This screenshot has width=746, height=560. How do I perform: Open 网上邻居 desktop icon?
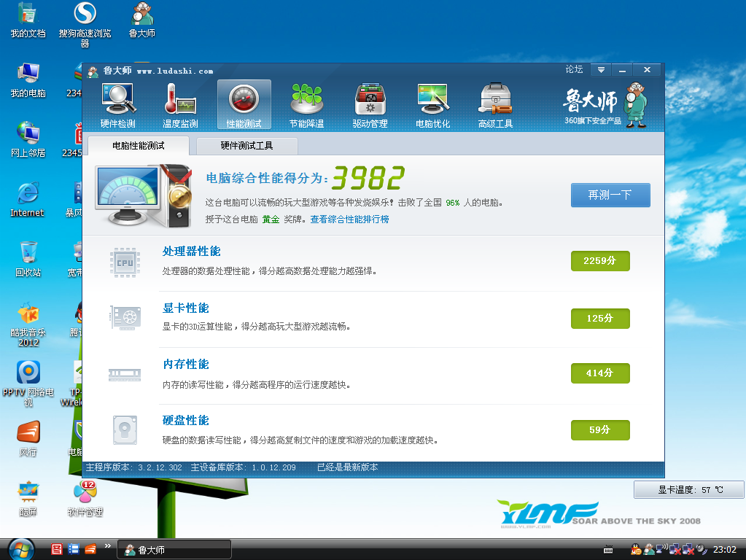(x=28, y=140)
